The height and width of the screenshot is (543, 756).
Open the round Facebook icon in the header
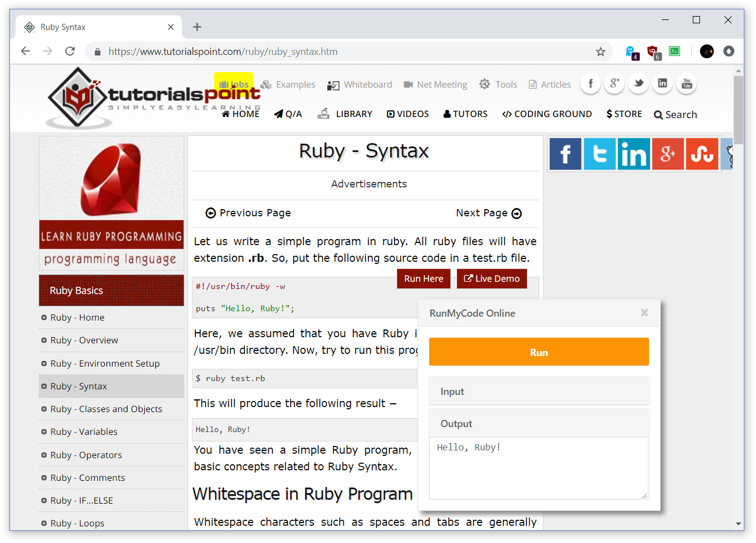[x=591, y=84]
